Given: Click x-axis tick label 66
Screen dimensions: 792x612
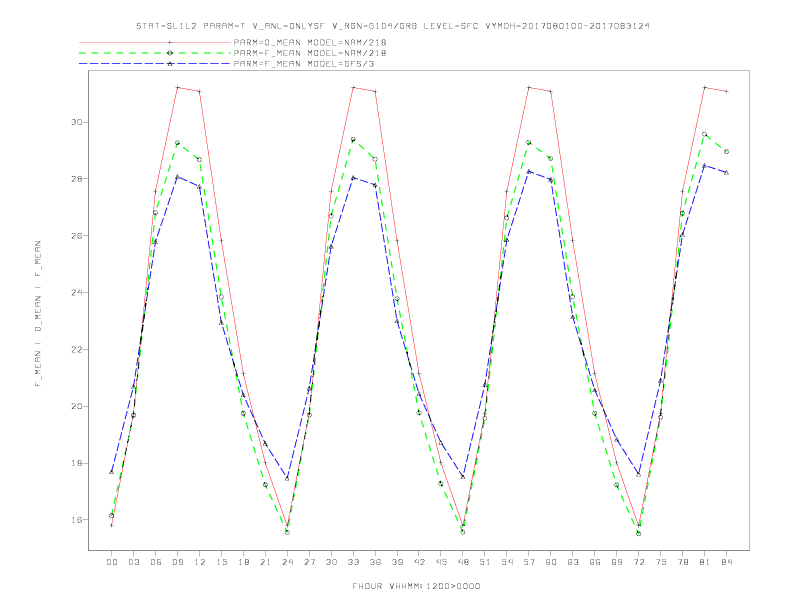Looking at the screenshot, I should pos(595,562).
